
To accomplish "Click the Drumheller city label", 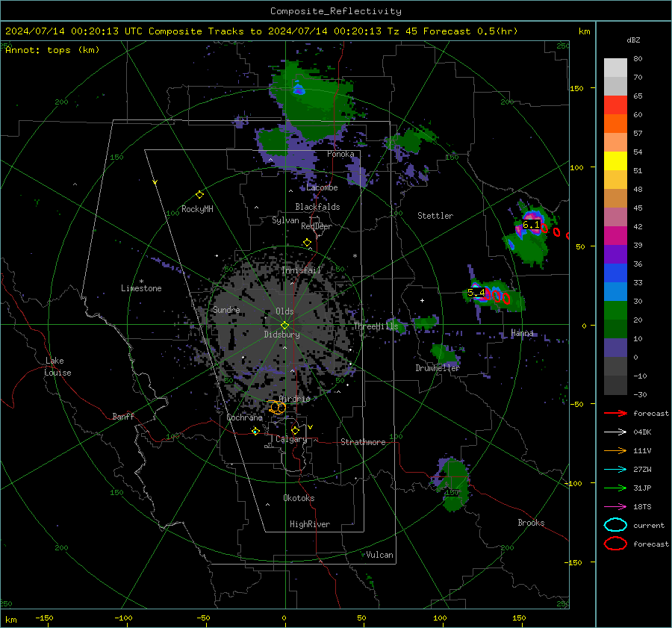I will [438, 368].
